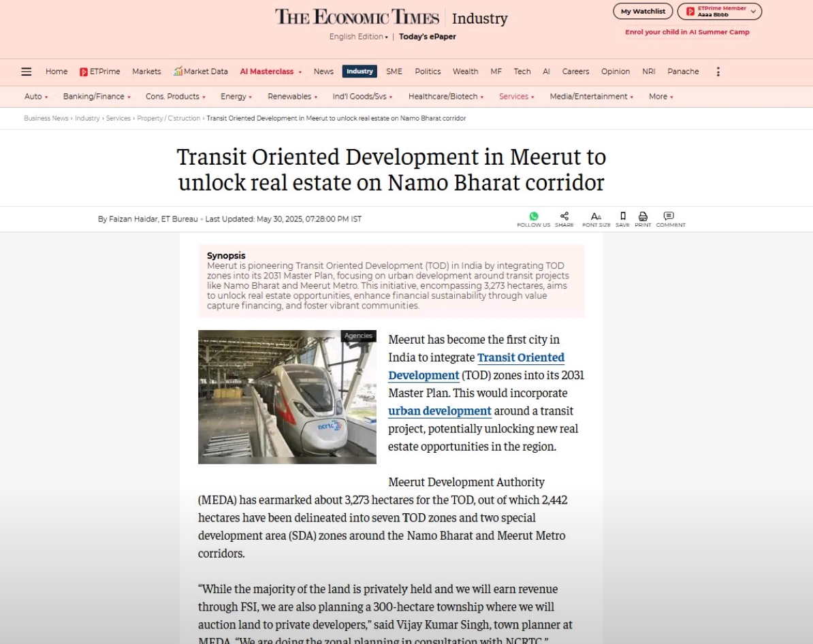Open Property / C'struction breadcrumb link
813x644 pixels.
[x=168, y=118]
